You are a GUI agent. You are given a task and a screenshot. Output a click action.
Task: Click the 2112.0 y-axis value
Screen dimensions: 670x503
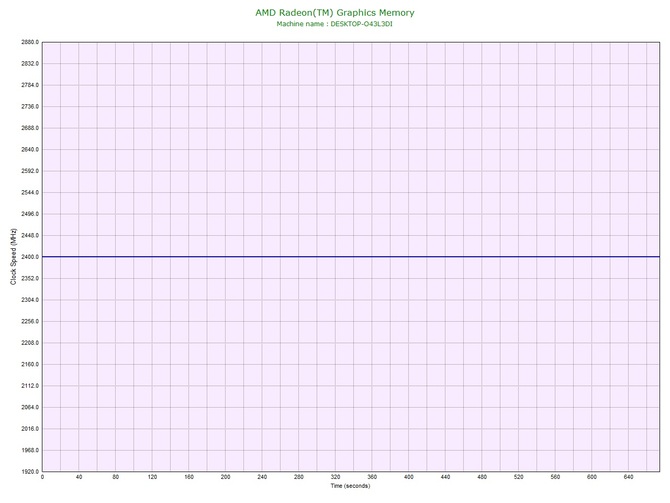(30, 386)
